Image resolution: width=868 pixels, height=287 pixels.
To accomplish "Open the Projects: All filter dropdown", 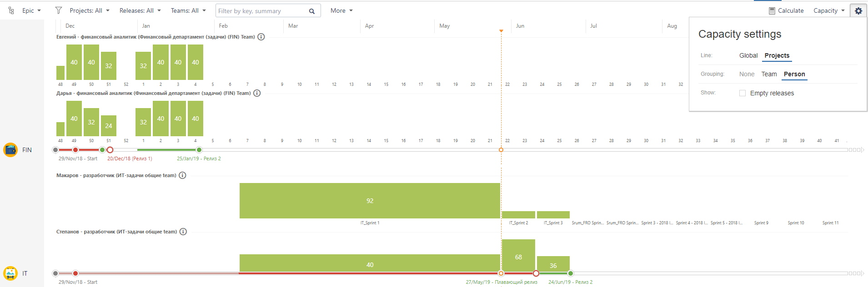I will click(90, 10).
